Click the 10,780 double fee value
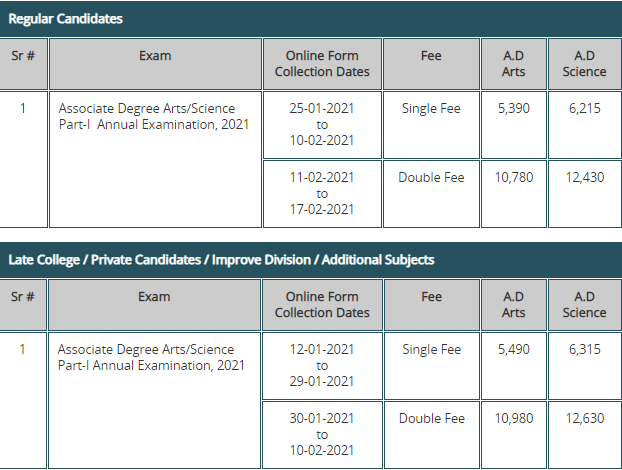This screenshot has width=622, height=470. tap(514, 177)
